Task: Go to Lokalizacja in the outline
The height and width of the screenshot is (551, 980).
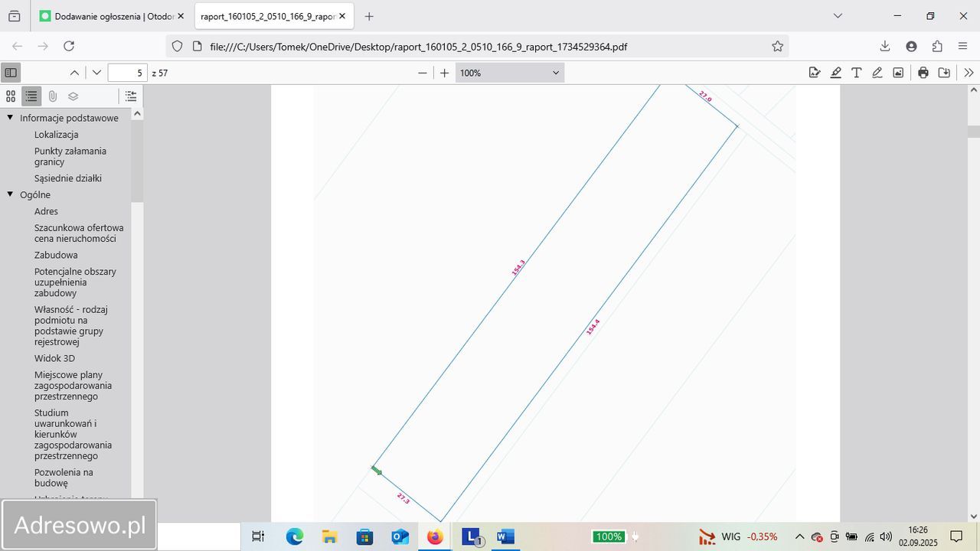Action: pyautogui.click(x=57, y=135)
